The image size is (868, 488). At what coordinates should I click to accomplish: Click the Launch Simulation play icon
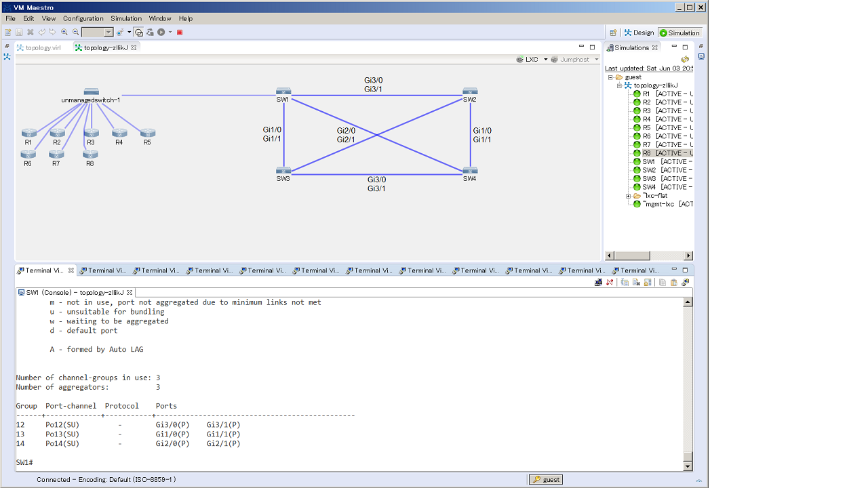[x=161, y=32]
